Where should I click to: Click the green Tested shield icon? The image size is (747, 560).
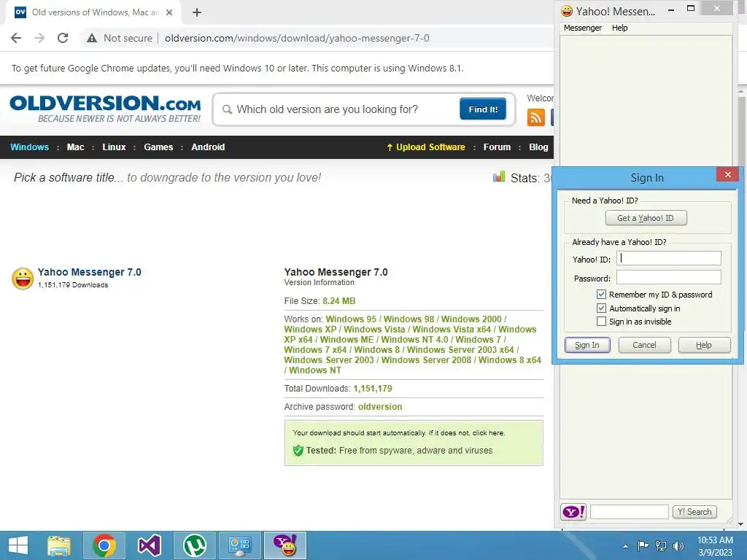point(298,451)
